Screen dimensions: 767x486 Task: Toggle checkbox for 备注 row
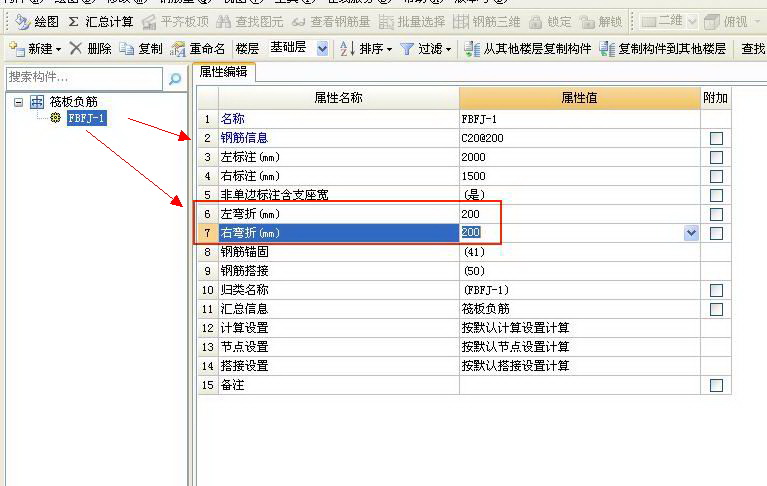point(716,385)
